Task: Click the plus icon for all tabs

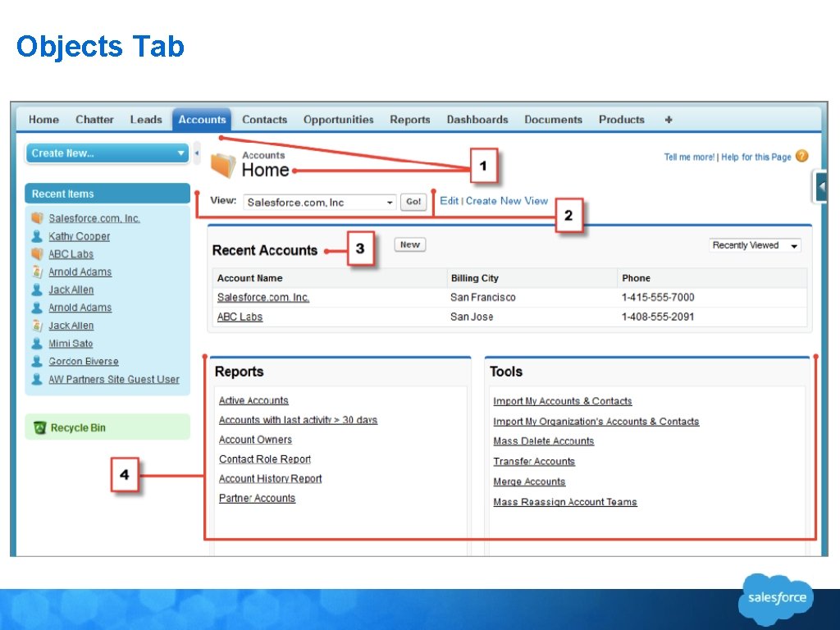Action: tap(669, 120)
